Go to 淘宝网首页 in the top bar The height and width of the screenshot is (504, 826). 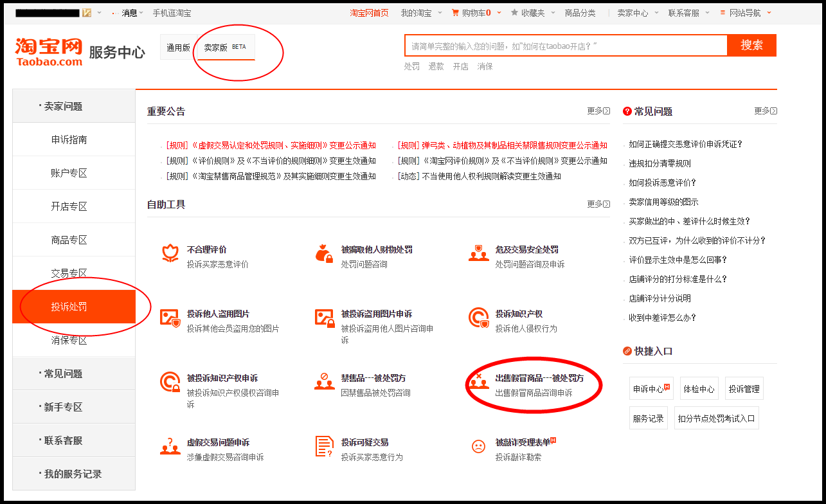(x=369, y=13)
